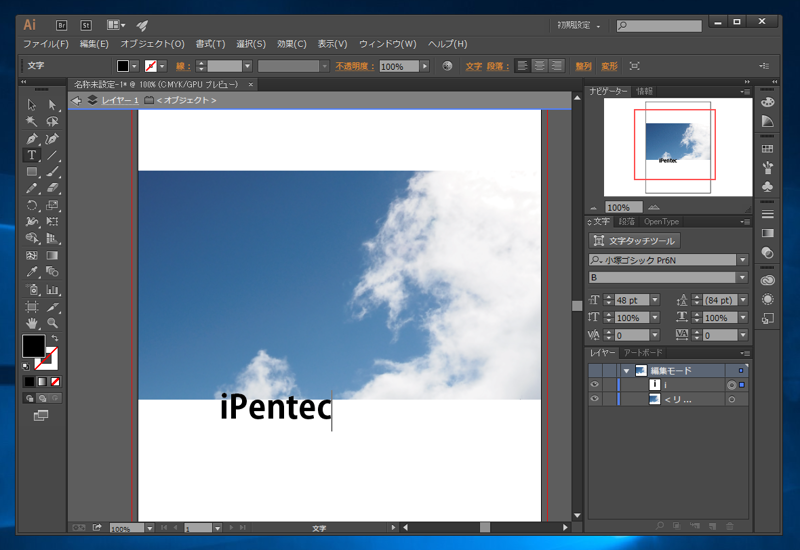Set paint mode to None

click(x=55, y=382)
